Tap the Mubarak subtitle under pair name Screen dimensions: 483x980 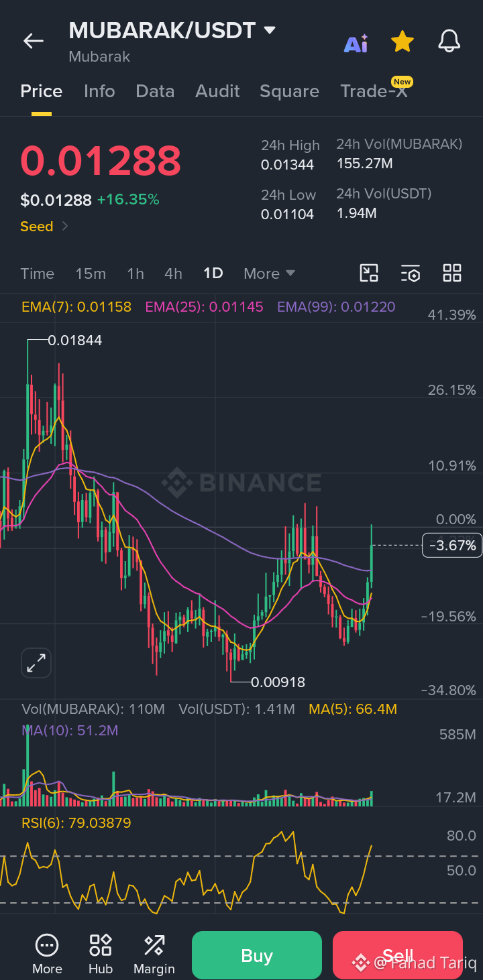click(99, 57)
